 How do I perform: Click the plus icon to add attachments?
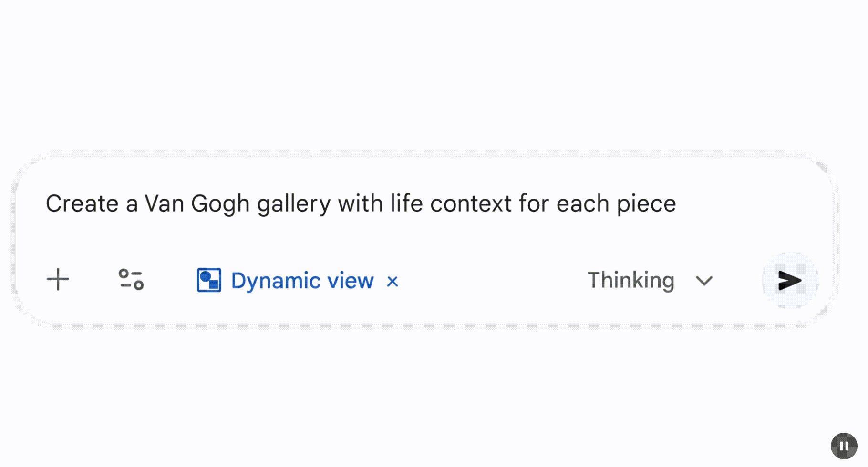coord(58,280)
